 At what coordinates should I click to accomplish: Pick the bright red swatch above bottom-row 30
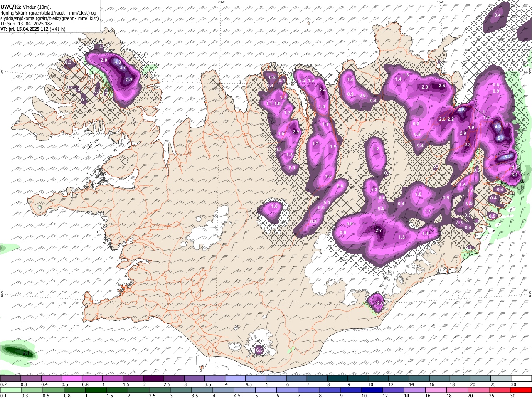click(521, 390)
